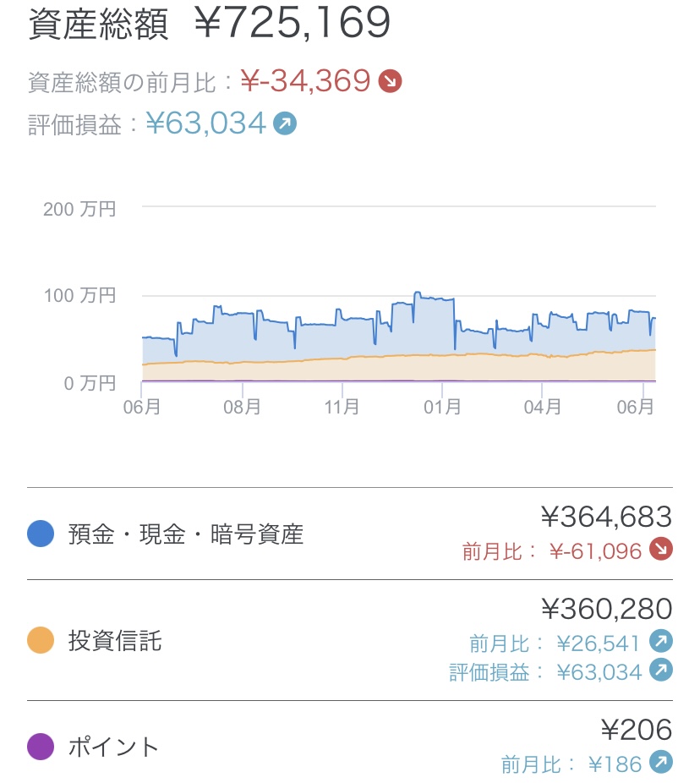Click 01月 label on chart axis
Viewport: 700px width, 783px height.
(442, 407)
